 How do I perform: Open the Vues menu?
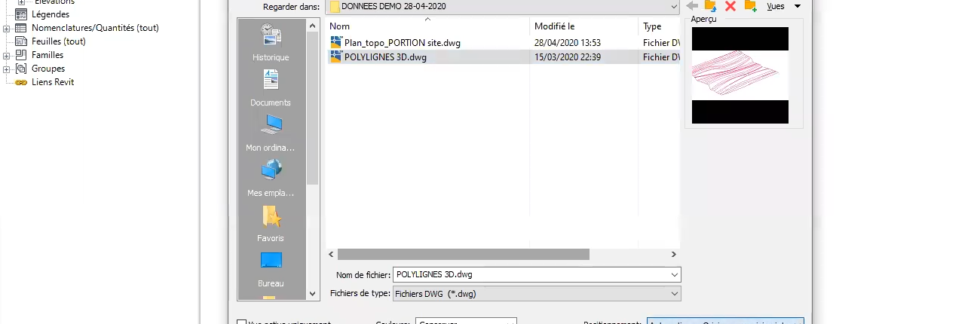click(x=782, y=6)
